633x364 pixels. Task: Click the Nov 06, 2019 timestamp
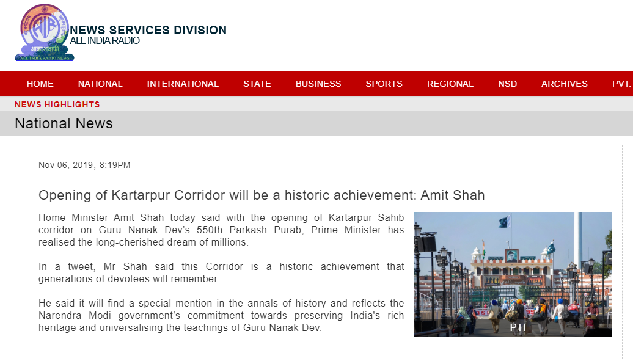coord(84,165)
